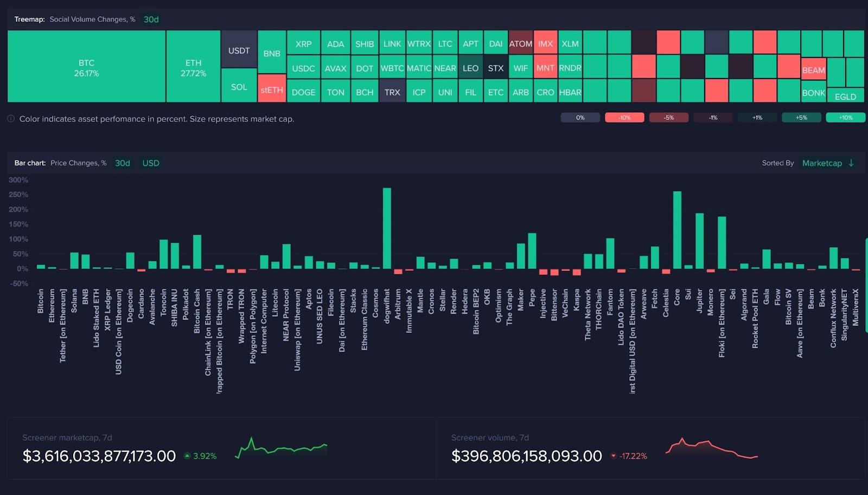Open the Marketcap sort dropdown
Screen dimensions: 868x495
click(x=822, y=163)
